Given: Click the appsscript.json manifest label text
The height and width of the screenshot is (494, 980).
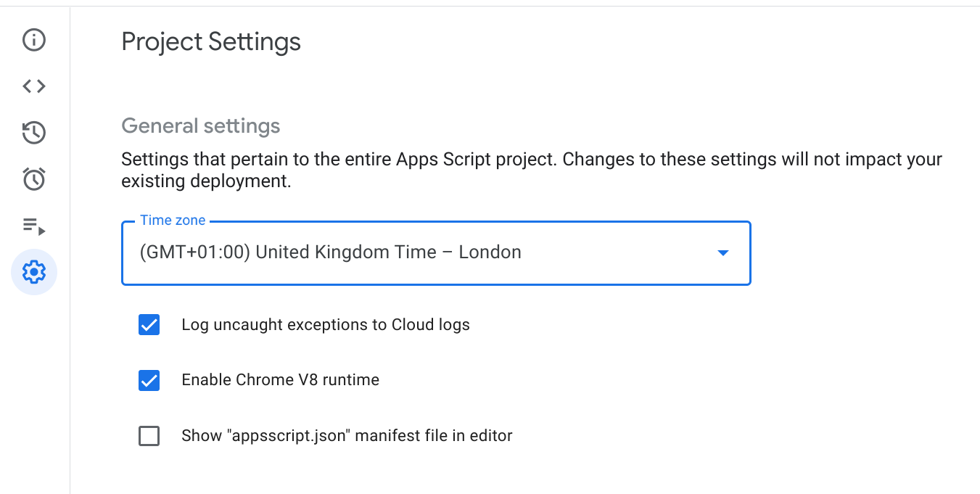Looking at the screenshot, I should click(346, 435).
